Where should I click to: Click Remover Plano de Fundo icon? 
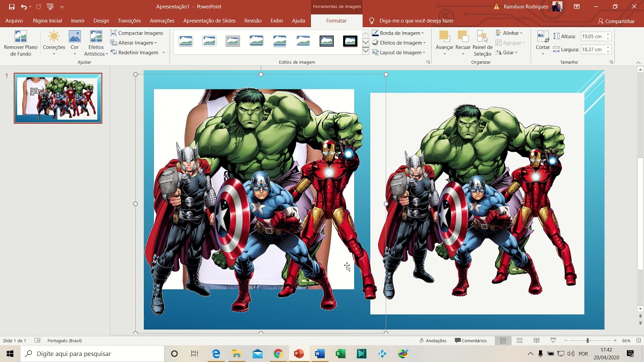(x=21, y=43)
